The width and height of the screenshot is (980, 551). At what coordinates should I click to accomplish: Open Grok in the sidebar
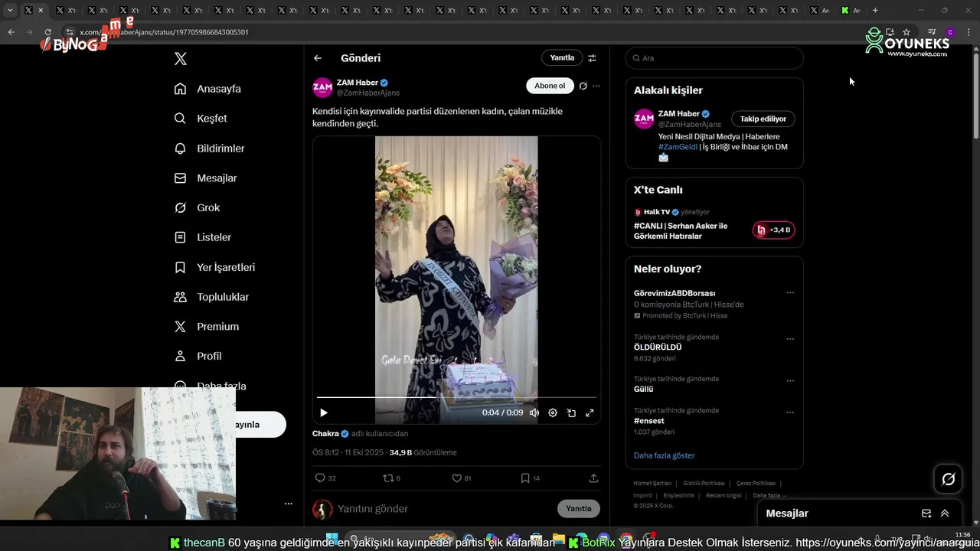click(197, 208)
